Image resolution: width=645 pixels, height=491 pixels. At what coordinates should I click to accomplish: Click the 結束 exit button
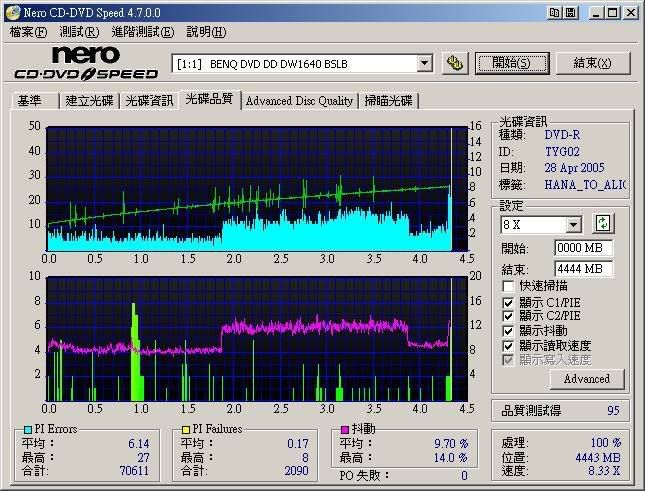[593, 63]
